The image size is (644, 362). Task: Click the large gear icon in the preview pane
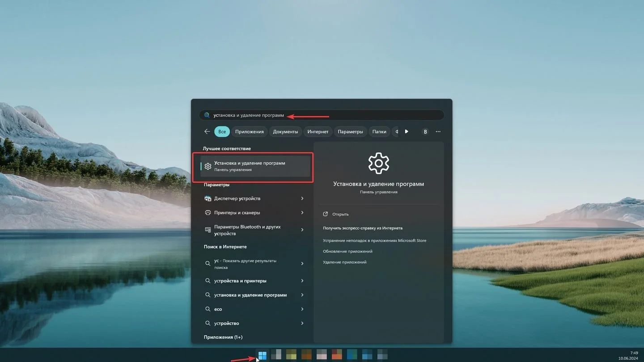tap(379, 164)
